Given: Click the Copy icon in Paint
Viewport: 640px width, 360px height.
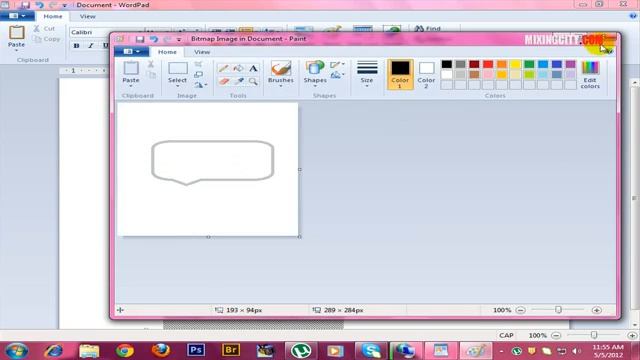Looking at the screenshot, I should coord(151,75).
